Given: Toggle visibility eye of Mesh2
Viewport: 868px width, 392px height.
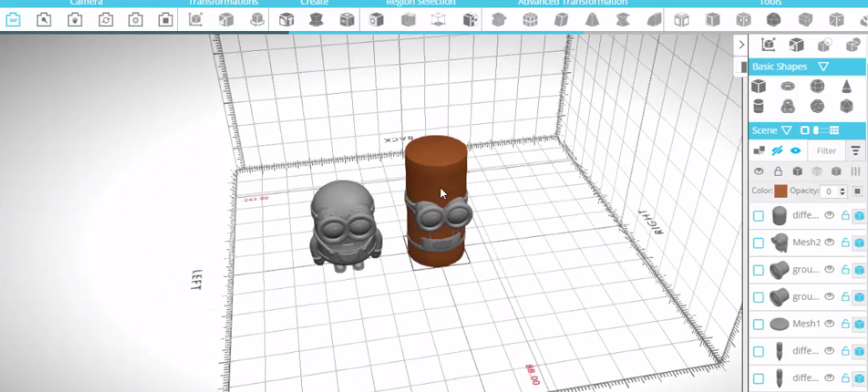Looking at the screenshot, I should pyautogui.click(x=830, y=242).
